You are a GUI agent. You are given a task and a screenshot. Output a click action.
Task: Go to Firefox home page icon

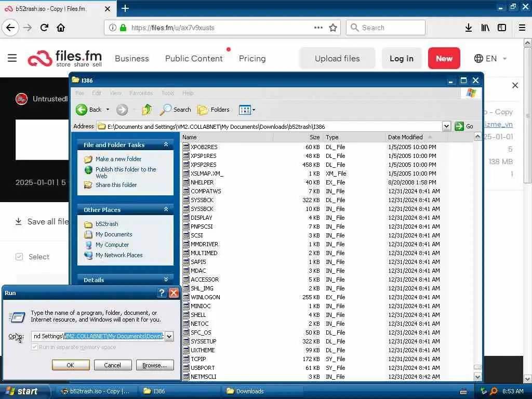pos(61,28)
